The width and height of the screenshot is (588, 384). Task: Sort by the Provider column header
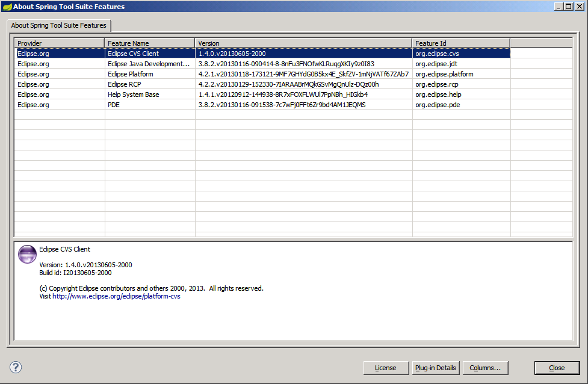click(59, 43)
